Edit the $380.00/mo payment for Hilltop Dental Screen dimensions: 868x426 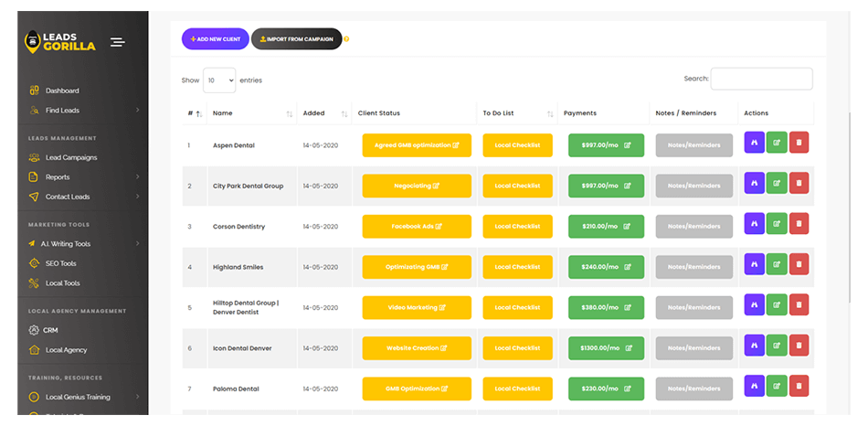tap(606, 307)
